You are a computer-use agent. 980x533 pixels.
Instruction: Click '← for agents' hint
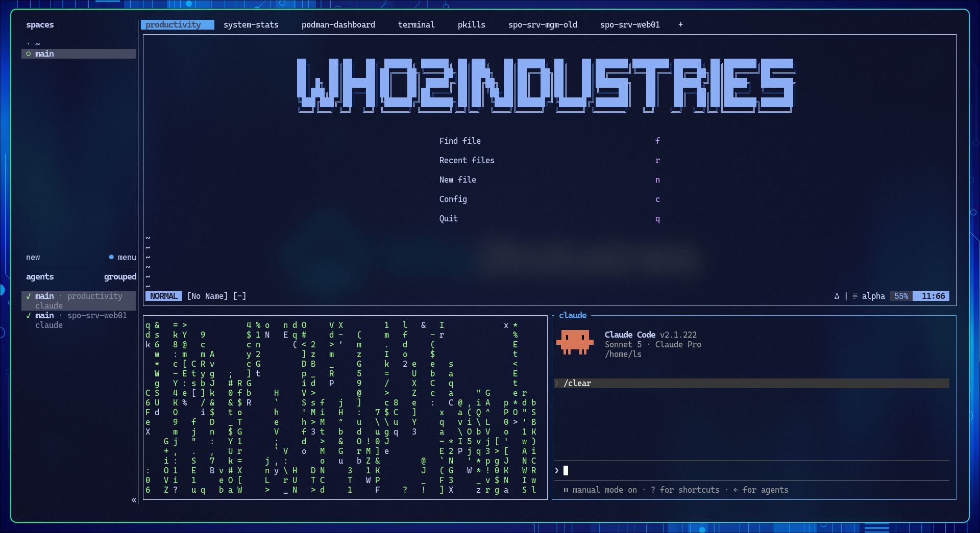click(761, 490)
